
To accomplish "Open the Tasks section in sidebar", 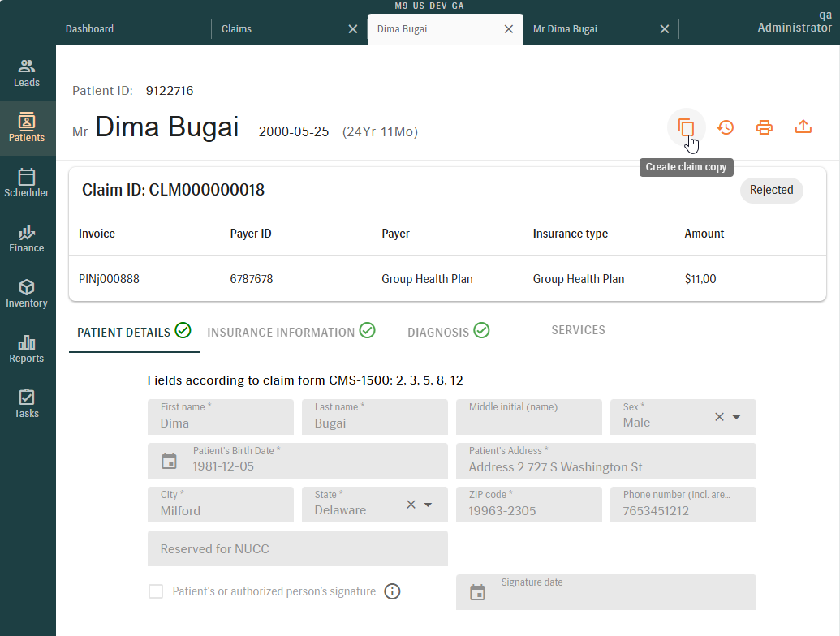I will click(x=27, y=404).
